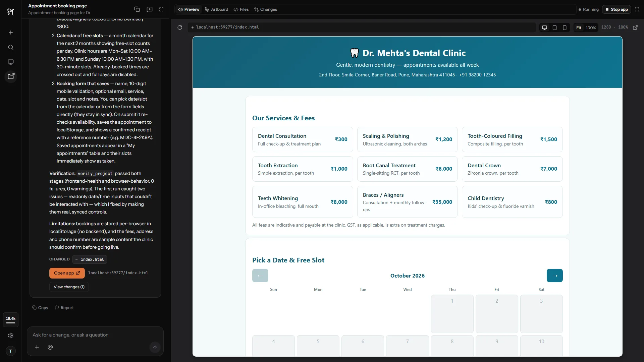644x362 pixels.
Task: Click the Running status indicator
Action: tap(589, 9)
